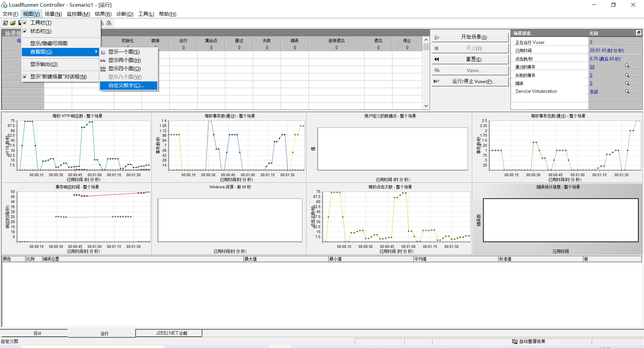The image size is (644, 348).
Task: Switch to the 运行 tab
Action: (x=102, y=334)
